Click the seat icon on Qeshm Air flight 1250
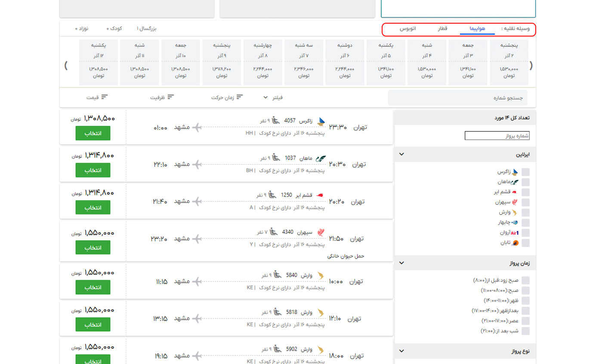The width and height of the screenshot is (599, 364). 272,196
